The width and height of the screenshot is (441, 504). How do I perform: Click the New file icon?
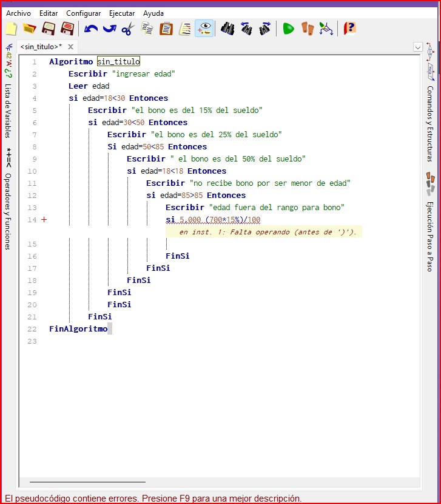[x=11, y=29]
